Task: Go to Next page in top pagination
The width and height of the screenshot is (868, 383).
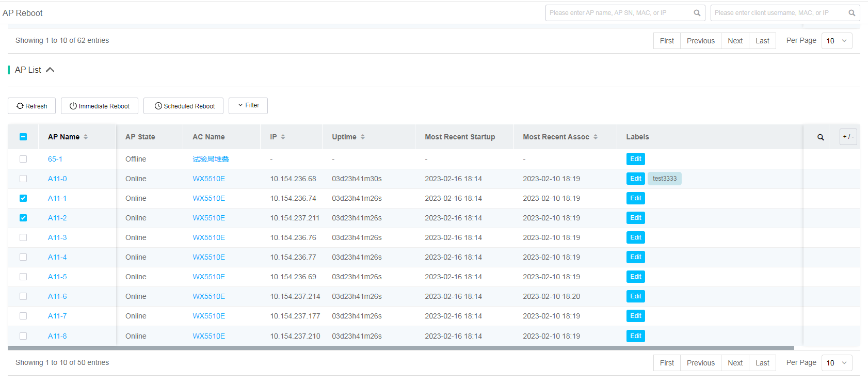Action: pyautogui.click(x=735, y=41)
